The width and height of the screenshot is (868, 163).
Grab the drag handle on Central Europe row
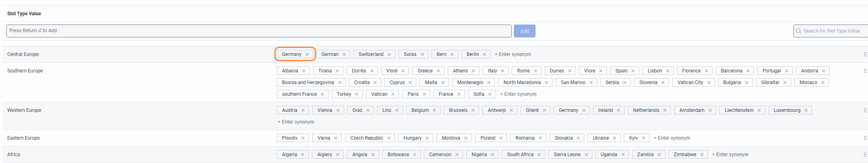point(865,54)
